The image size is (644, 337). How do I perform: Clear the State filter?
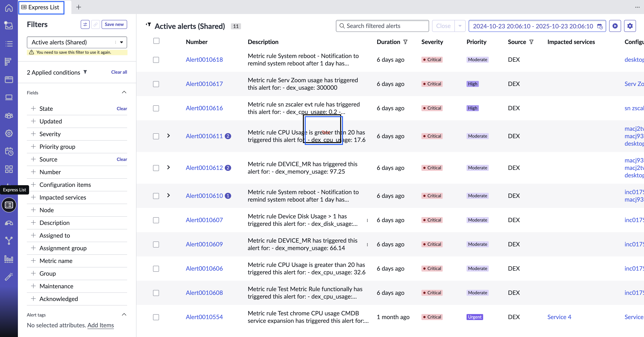point(122,109)
